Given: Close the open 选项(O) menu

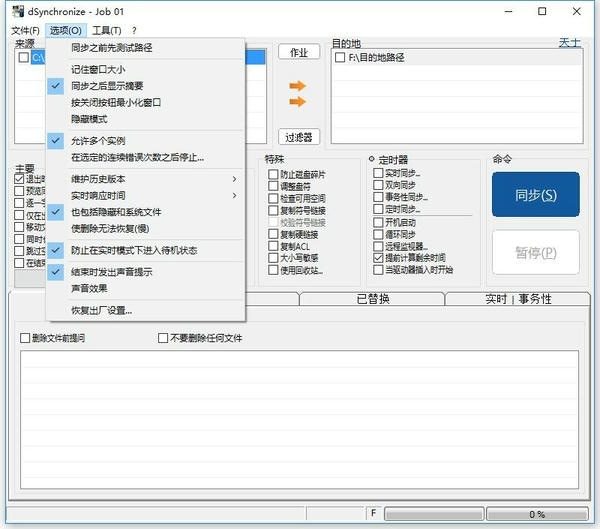Looking at the screenshot, I should (65, 31).
